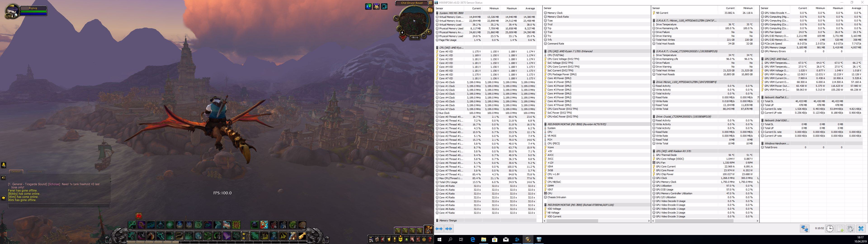
Task: Open WoW help red question mark
Action: click(x=430, y=240)
